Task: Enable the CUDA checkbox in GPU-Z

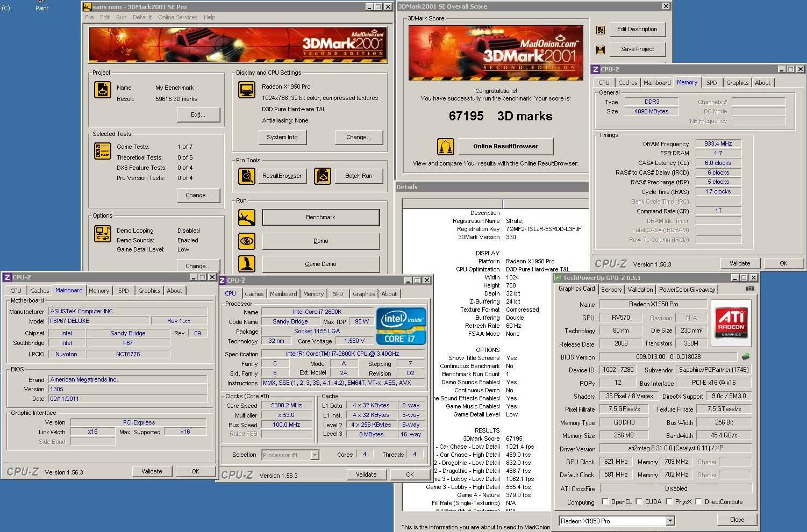Action: [639, 501]
